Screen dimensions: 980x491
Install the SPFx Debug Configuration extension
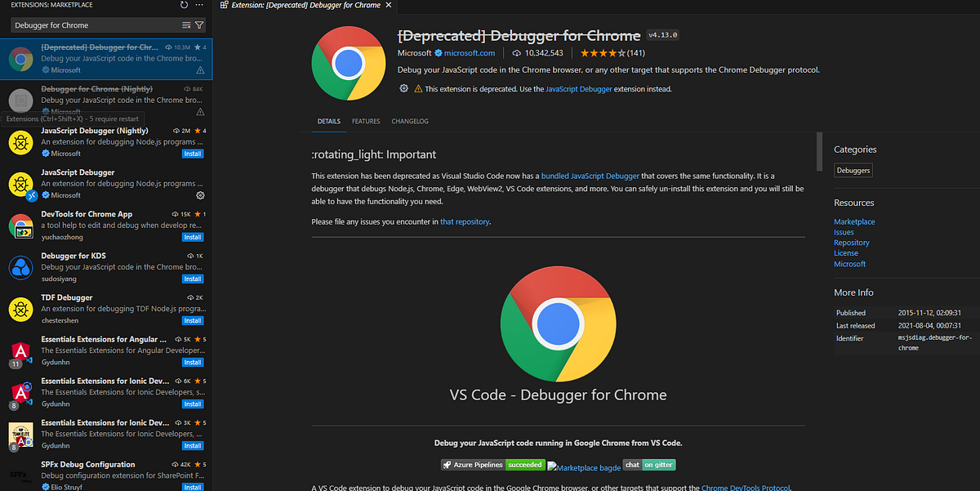192,486
